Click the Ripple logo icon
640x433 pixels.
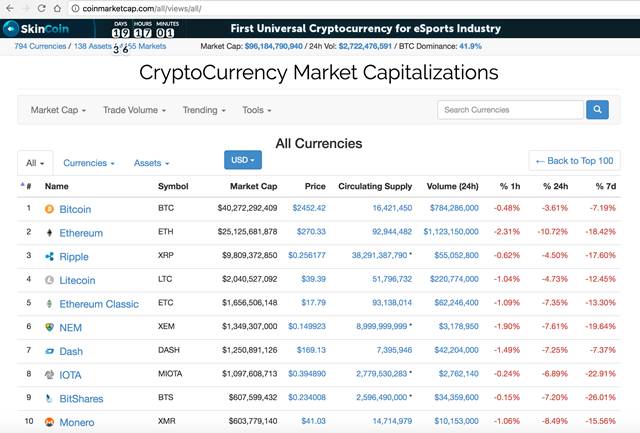49,256
